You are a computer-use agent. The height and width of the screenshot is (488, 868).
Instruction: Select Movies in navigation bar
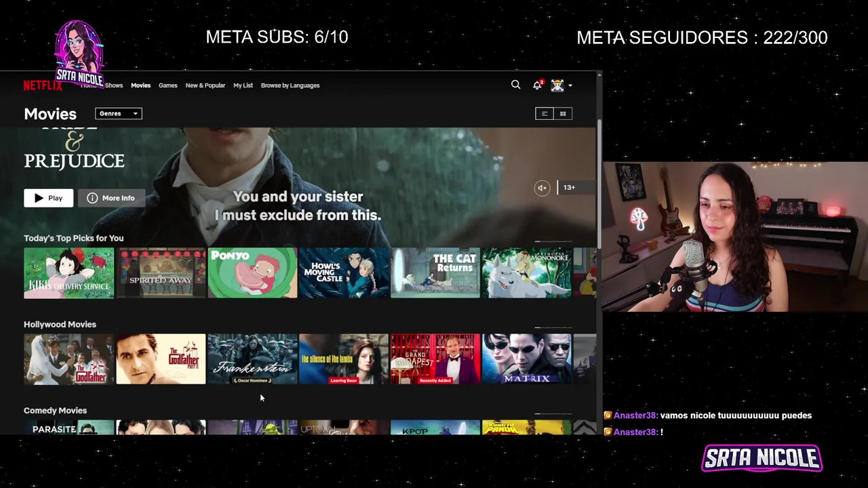click(x=140, y=85)
